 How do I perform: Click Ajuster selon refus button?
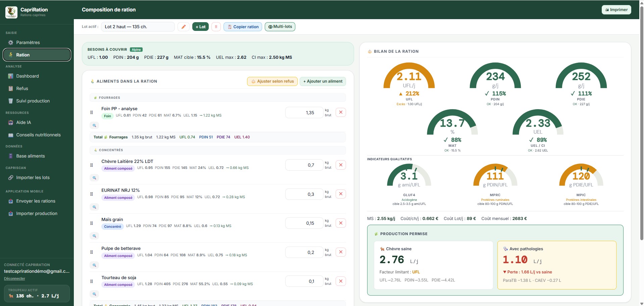pyautogui.click(x=272, y=81)
